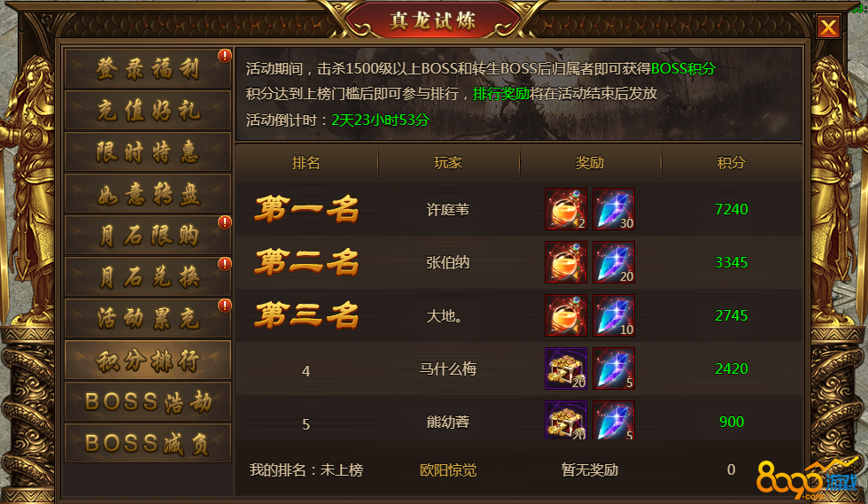Click fifth place gold treasure chest reward icon
Screen dimensions: 868x504
tap(566, 421)
